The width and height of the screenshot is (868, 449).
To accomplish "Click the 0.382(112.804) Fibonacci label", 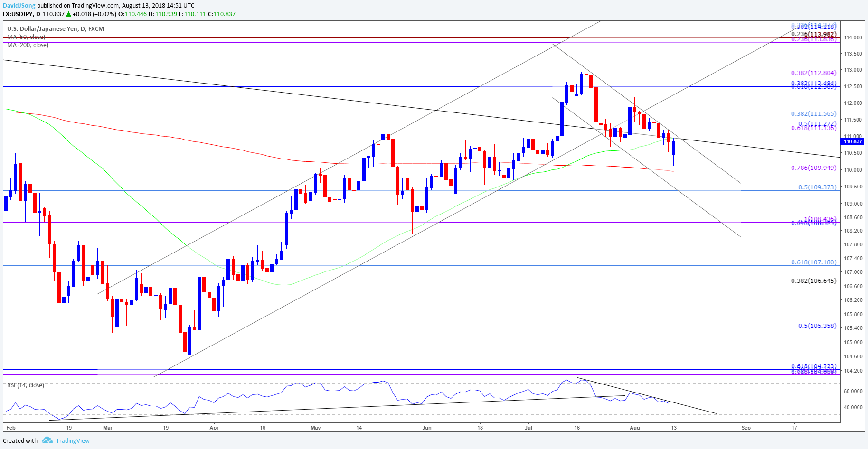I will pyautogui.click(x=813, y=73).
